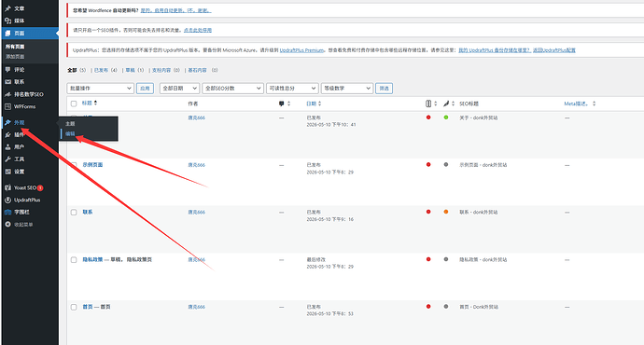The width and height of the screenshot is (644, 345).
Task: Tick the checkbox for 示例页面 row
Action: click(74, 165)
